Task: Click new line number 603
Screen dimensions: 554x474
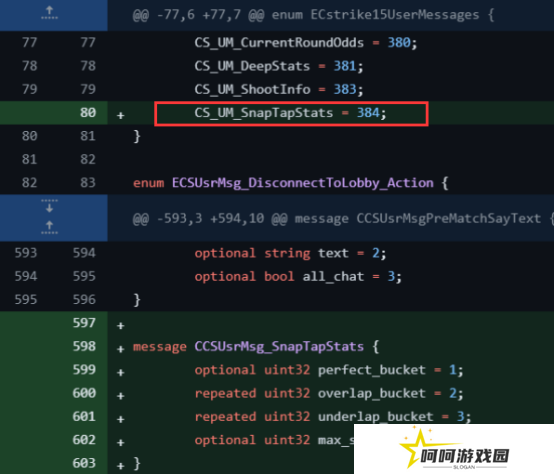Action: pyautogui.click(x=84, y=463)
